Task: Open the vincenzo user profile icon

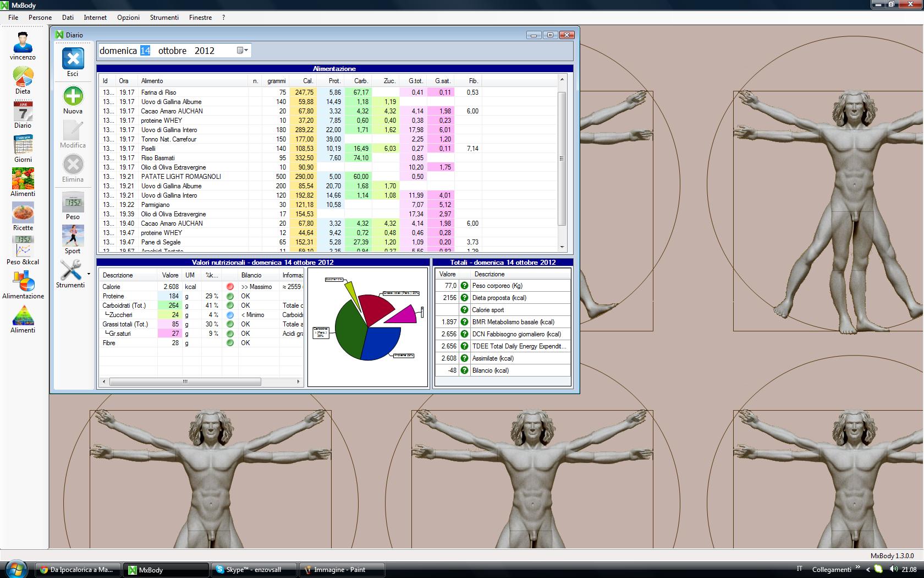Action: pyautogui.click(x=23, y=42)
